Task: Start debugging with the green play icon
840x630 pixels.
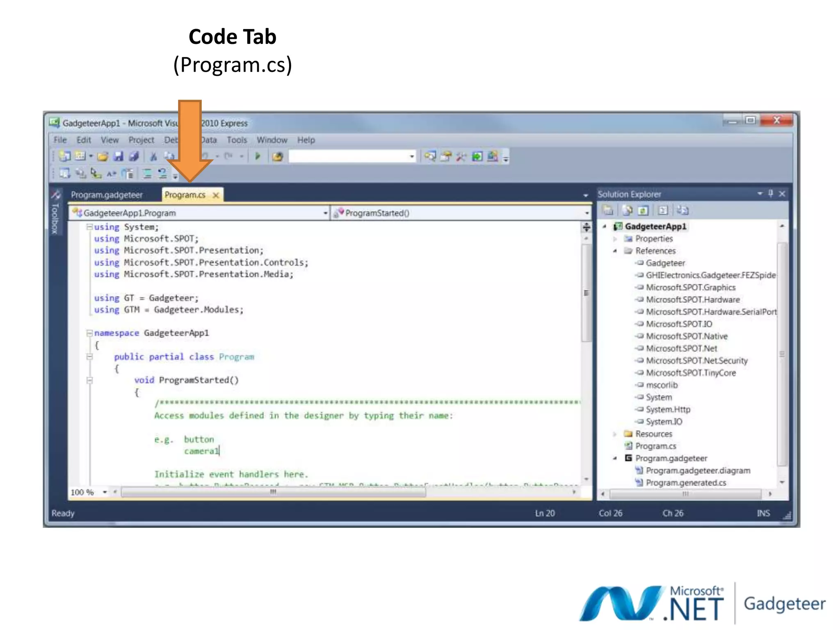Action: (258, 156)
